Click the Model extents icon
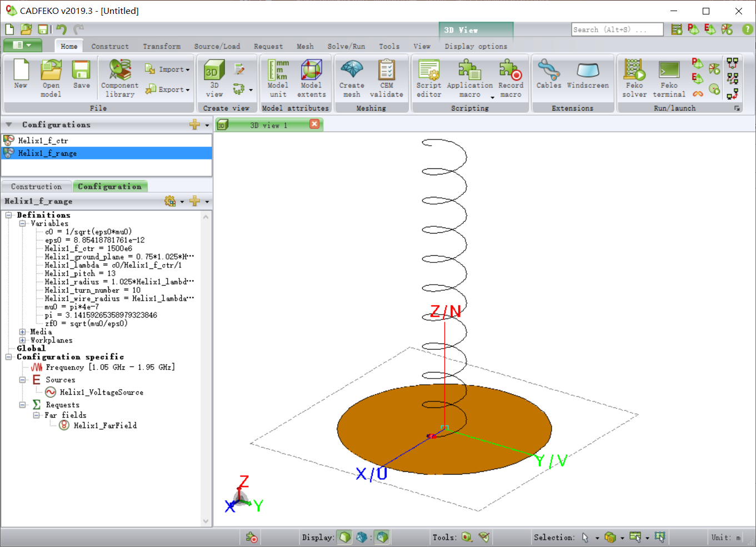The height and width of the screenshot is (547, 756). pos(311,78)
